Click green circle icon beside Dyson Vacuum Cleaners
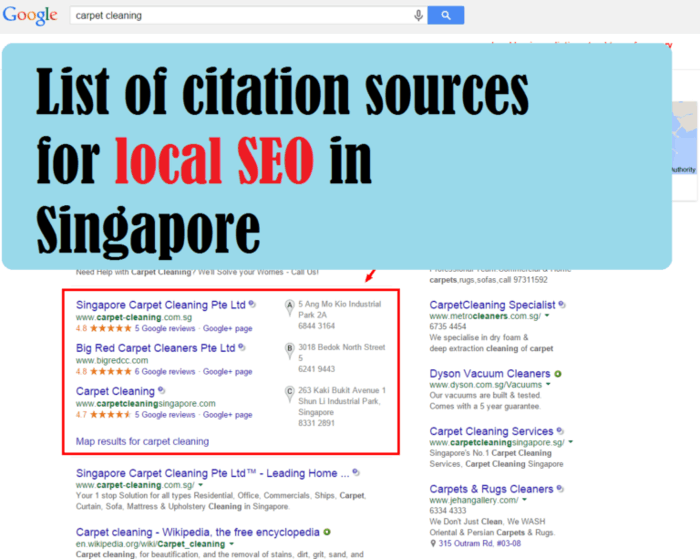Image resolution: width=700 pixels, height=559 pixels. [x=558, y=374]
